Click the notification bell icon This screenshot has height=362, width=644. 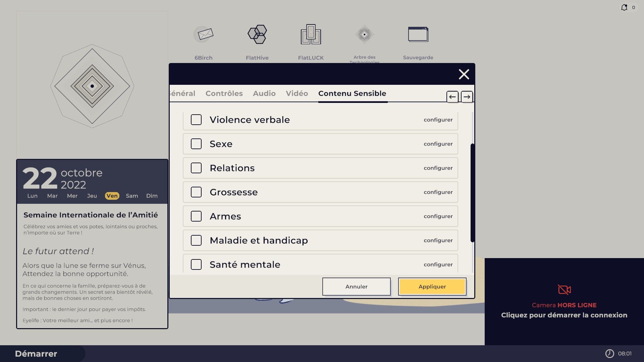coord(624,7)
